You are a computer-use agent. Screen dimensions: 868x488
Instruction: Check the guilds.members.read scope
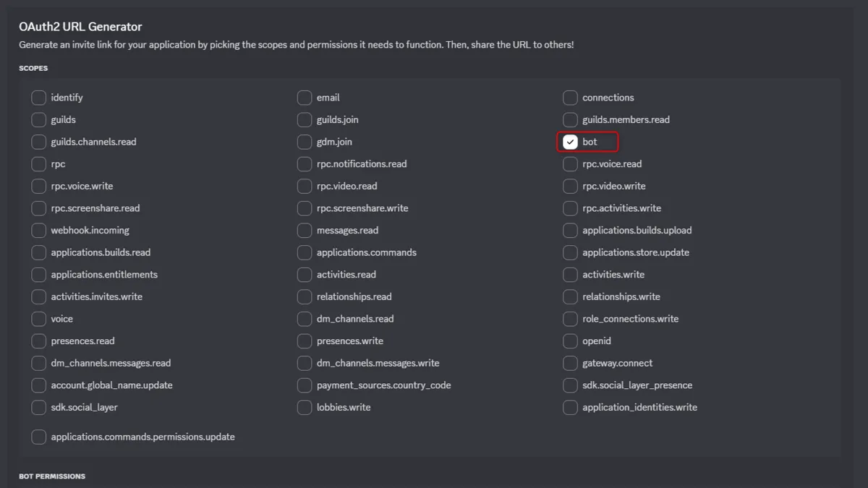[570, 119]
